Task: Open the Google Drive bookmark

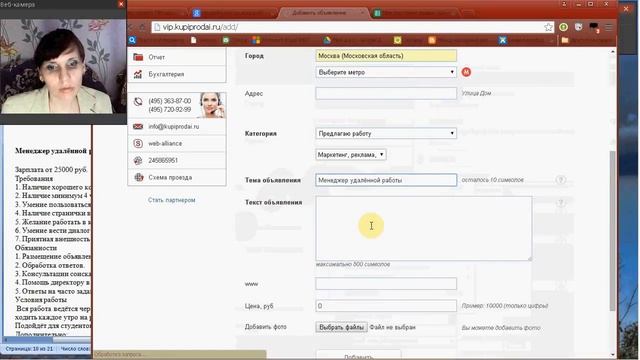Action: [x=327, y=40]
